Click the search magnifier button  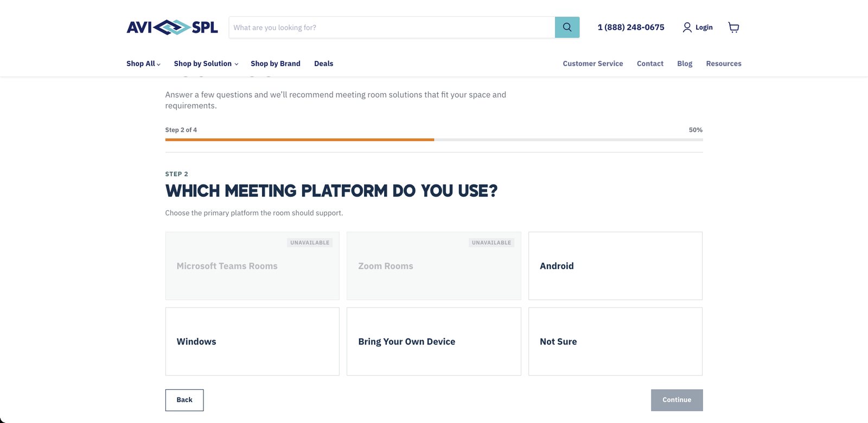pyautogui.click(x=567, y=27)
